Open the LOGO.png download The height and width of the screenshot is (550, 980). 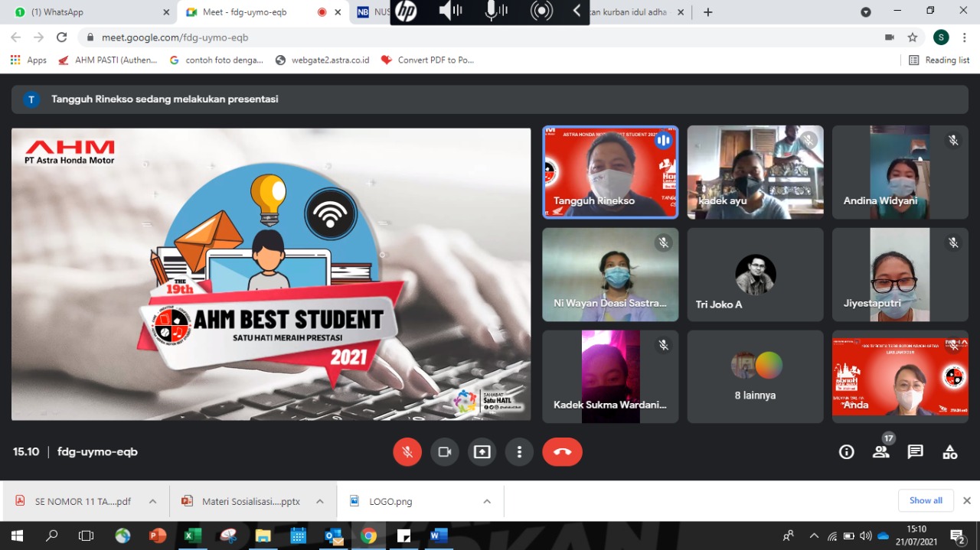pos(381,501)
